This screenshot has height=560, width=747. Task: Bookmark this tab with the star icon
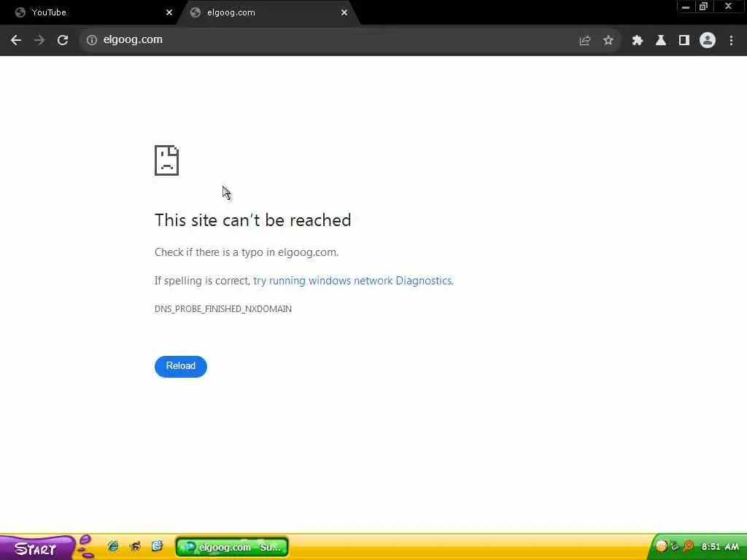point(608,41)
